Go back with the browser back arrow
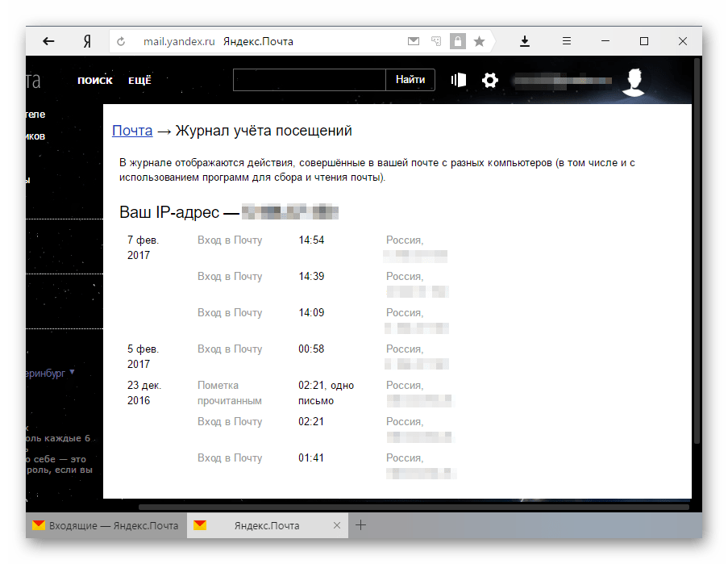Image resolution: width=728 pixels, height=564 pixels. point(48,41)
